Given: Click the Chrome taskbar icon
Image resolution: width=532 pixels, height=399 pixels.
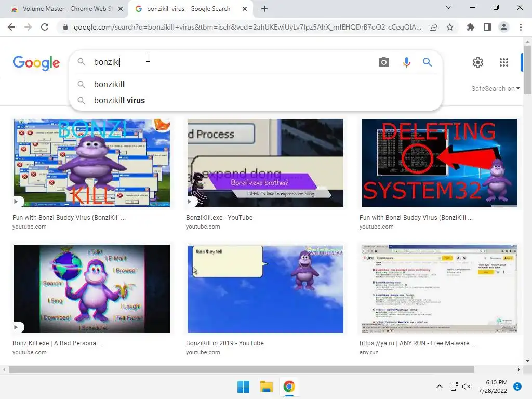Looking at the screenshot, I should coord(289,387).
